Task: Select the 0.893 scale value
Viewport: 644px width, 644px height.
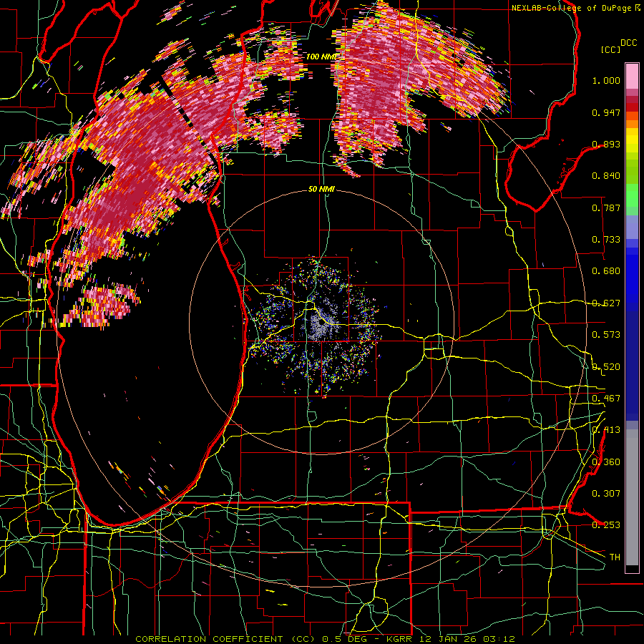Action: tap(606, 144)
